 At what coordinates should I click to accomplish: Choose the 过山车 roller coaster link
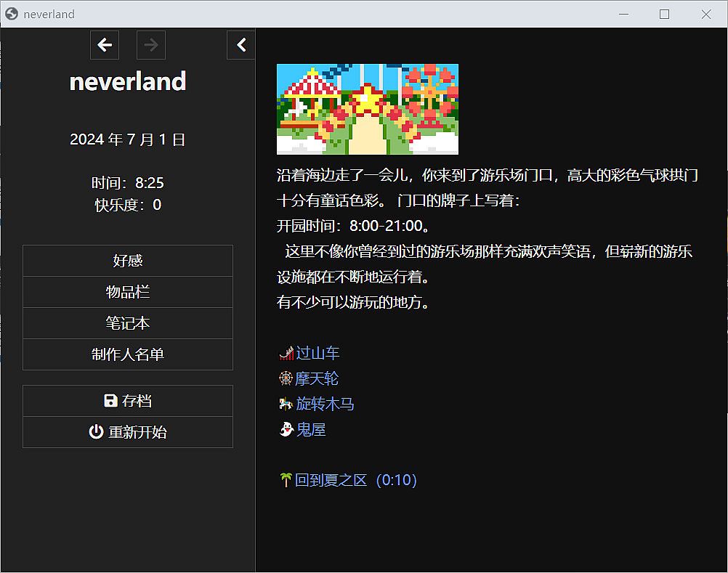pos(318,353)
